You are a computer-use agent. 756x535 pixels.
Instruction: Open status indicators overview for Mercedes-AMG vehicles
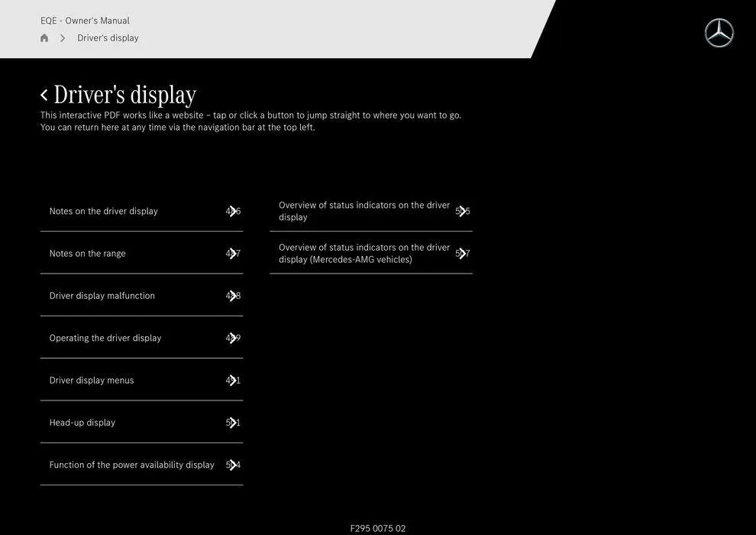point(363,254)
